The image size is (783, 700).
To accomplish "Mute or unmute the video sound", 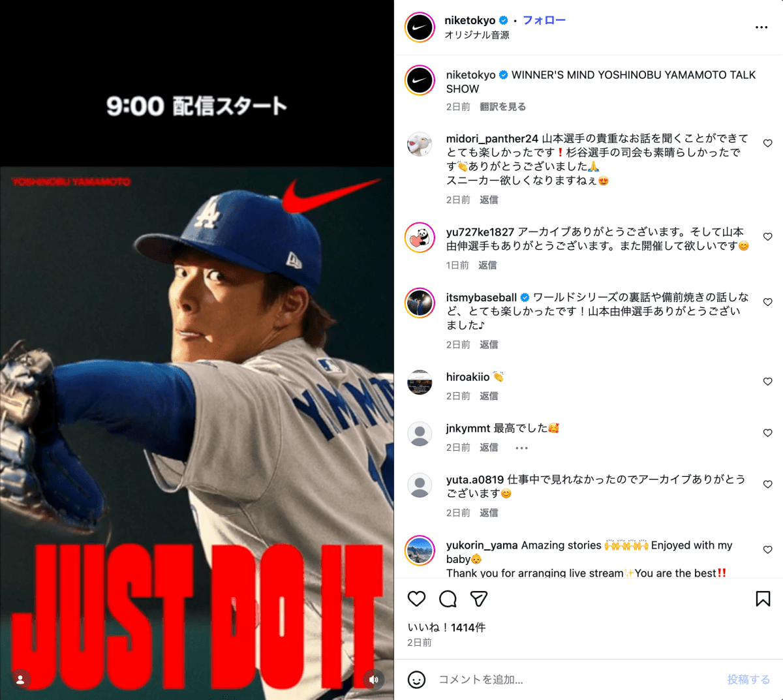I will [x=373, y=679].
